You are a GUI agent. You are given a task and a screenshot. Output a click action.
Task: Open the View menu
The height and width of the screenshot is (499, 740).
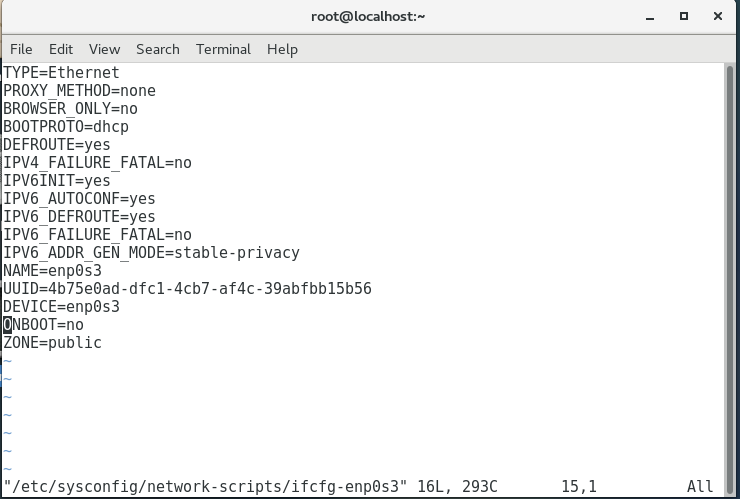coord(104,49)
